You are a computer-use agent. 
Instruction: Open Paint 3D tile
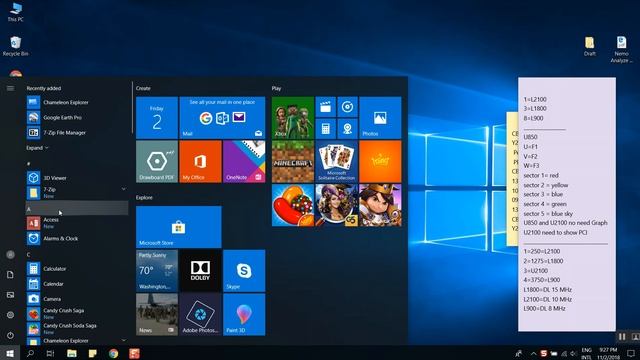(244, 314)
